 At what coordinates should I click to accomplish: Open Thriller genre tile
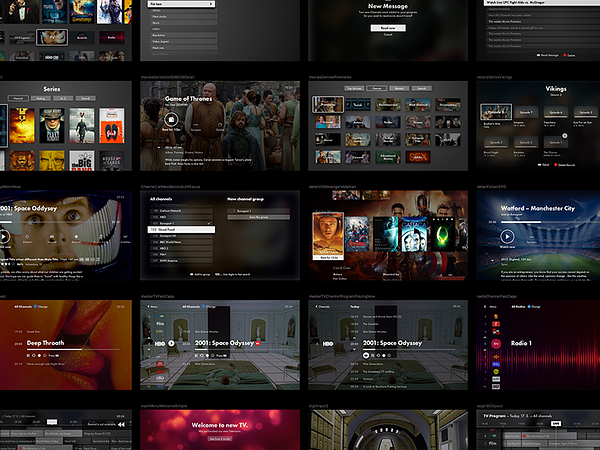388,122
